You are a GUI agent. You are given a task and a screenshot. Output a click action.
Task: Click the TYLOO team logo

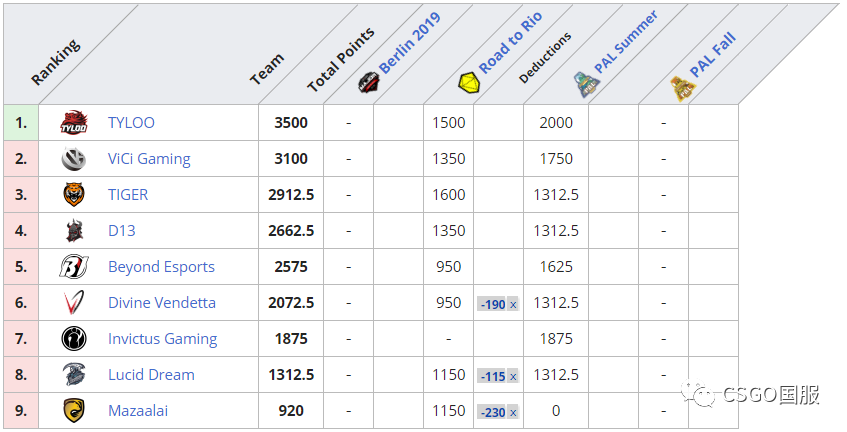[73, 123]
